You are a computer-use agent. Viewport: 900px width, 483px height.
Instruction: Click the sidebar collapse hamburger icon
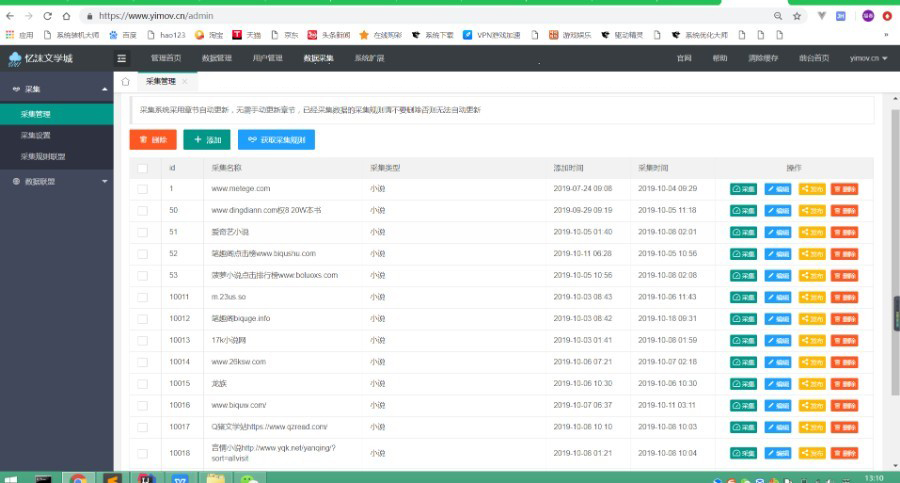[x=122, y=59]
